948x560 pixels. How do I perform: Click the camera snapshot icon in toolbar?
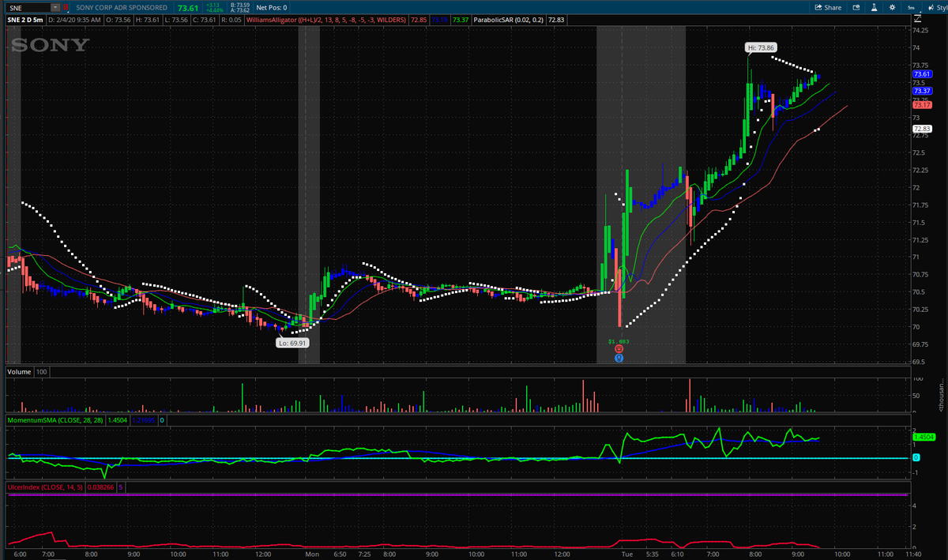pos(856,7)
